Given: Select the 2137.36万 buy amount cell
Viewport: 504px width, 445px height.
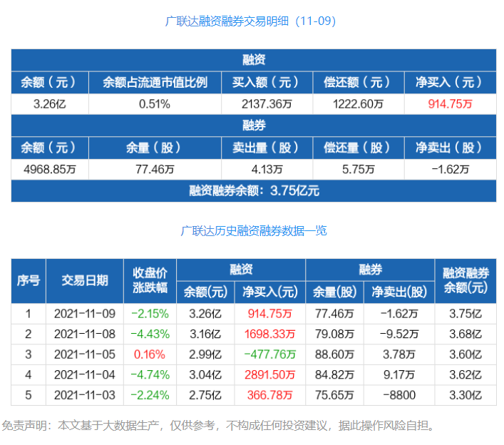Looking at the screenshot, I should coord(267,104).
